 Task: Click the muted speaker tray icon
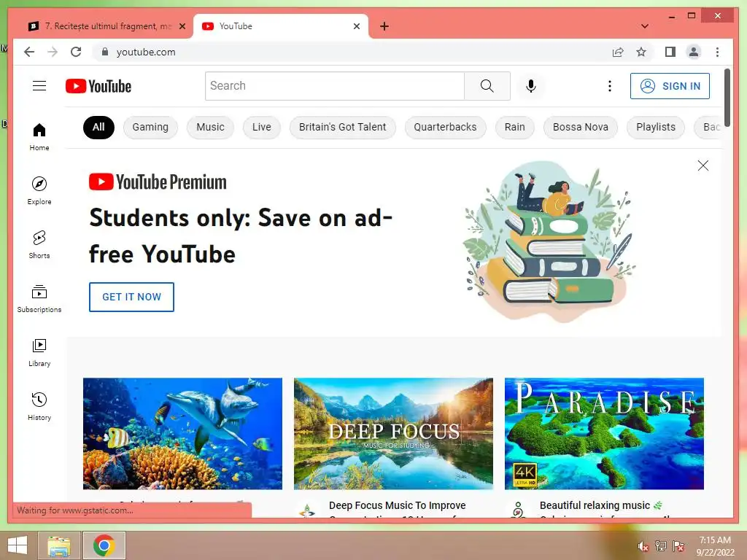coord(643,546)
